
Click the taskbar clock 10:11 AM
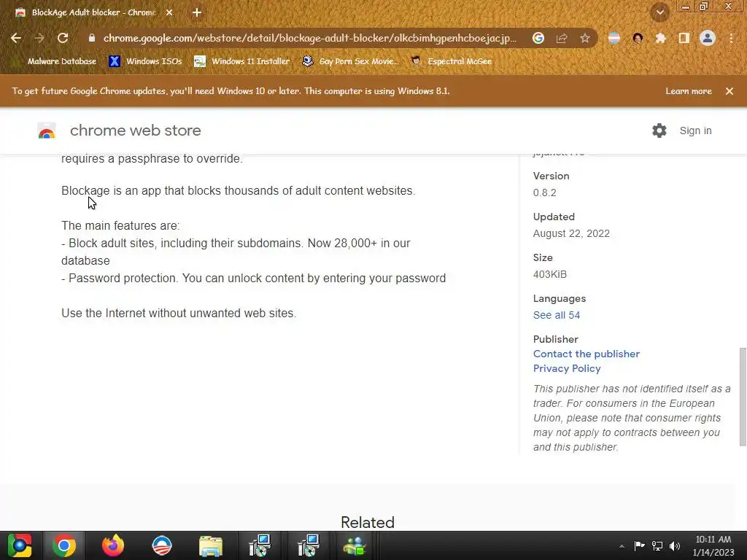(713, 540)
